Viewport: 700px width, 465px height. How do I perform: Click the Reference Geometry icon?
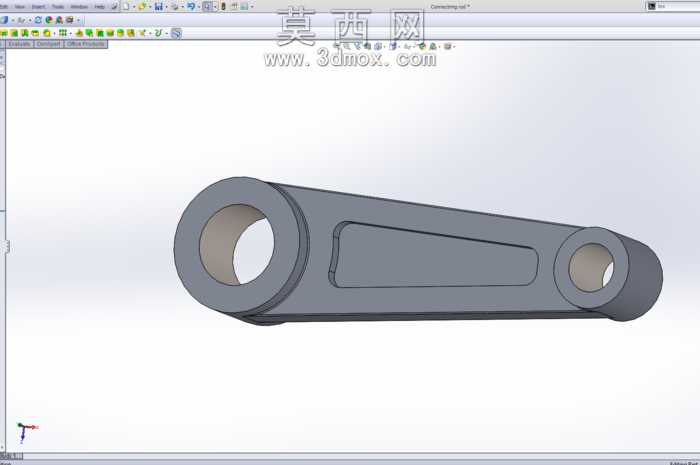click(142, 33)
